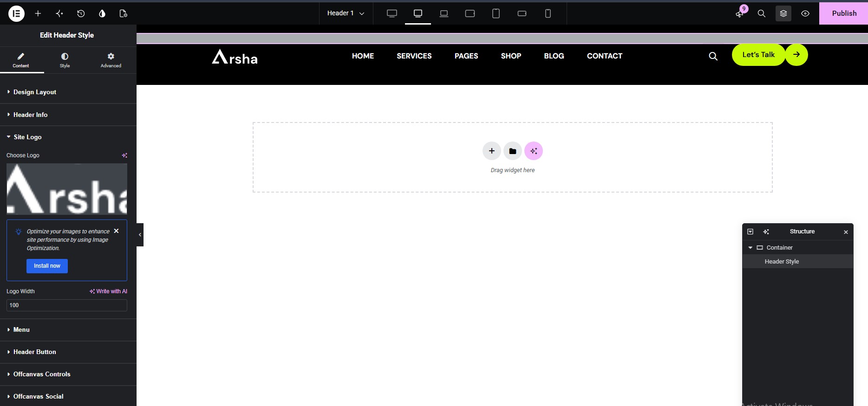Image resolution: width=868 pixels, height=406 pixels.
Task: Dismiss the Image Optimization notice
Action: pos(116,231)
